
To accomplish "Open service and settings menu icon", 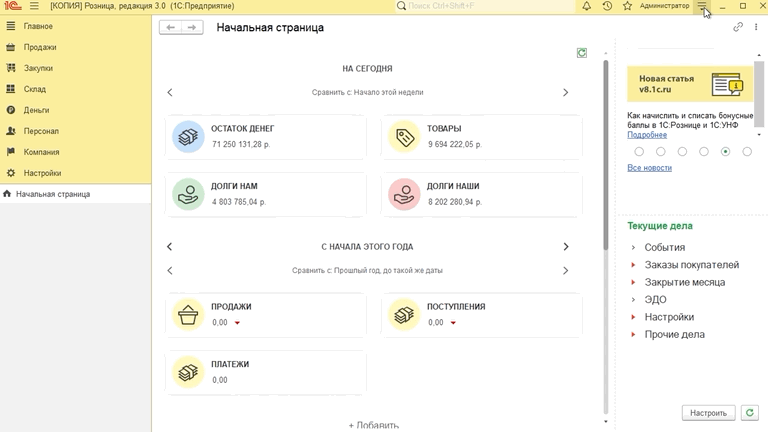I will click(702, 6).
